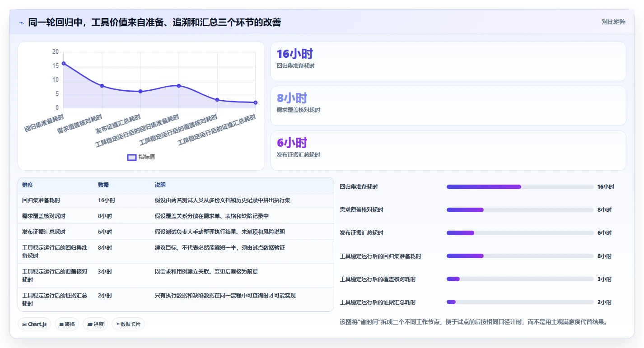644x348 pixels.
Task: Click the chart data point at value 16
Action: pos(64,64)
